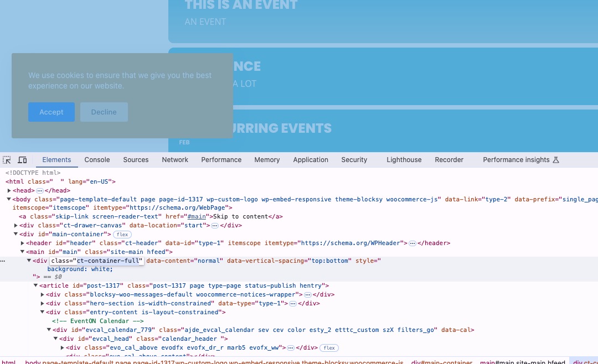Expand the head element node

point(9,191)
